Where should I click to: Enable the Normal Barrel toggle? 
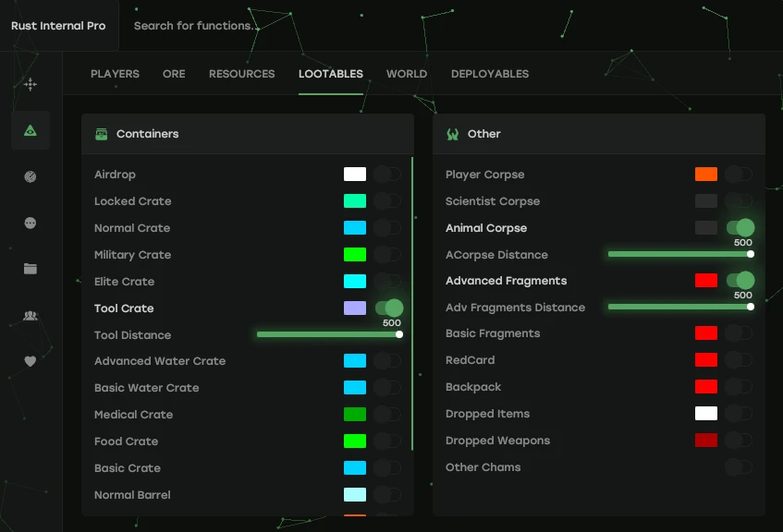pos(388,494)
